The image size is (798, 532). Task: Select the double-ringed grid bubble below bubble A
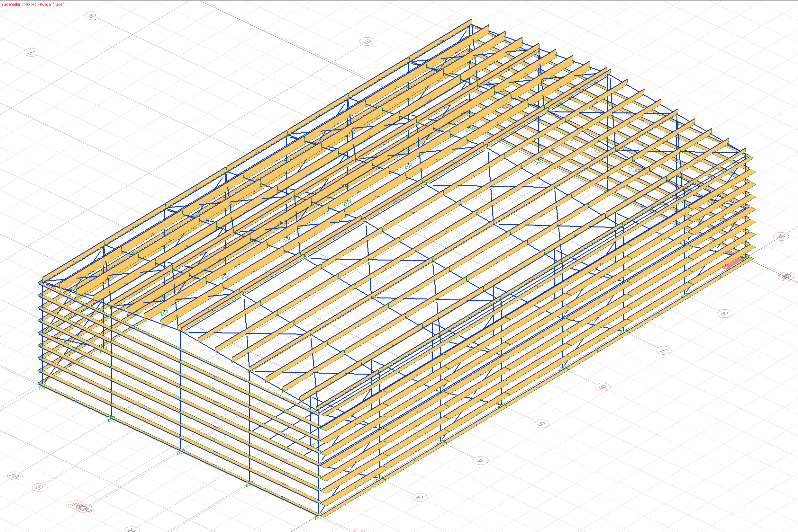(786, 276)
